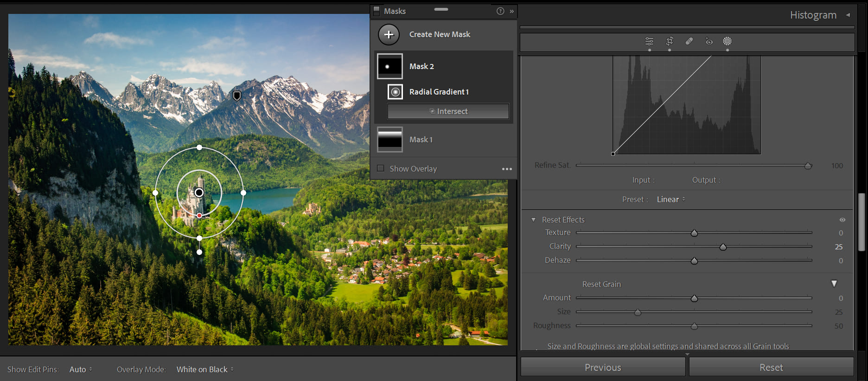Select the Masking tool icon

pyautogui.click(x=727, y=41)
